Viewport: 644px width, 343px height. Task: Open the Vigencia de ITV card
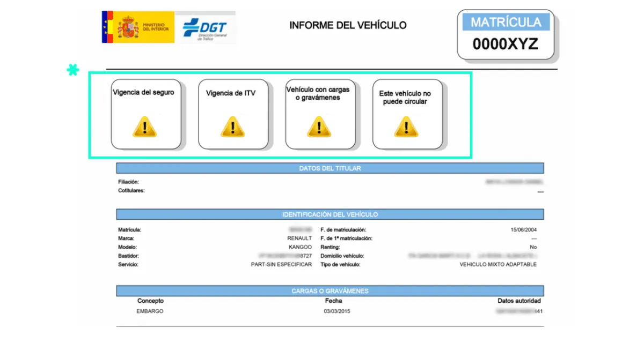233,114
